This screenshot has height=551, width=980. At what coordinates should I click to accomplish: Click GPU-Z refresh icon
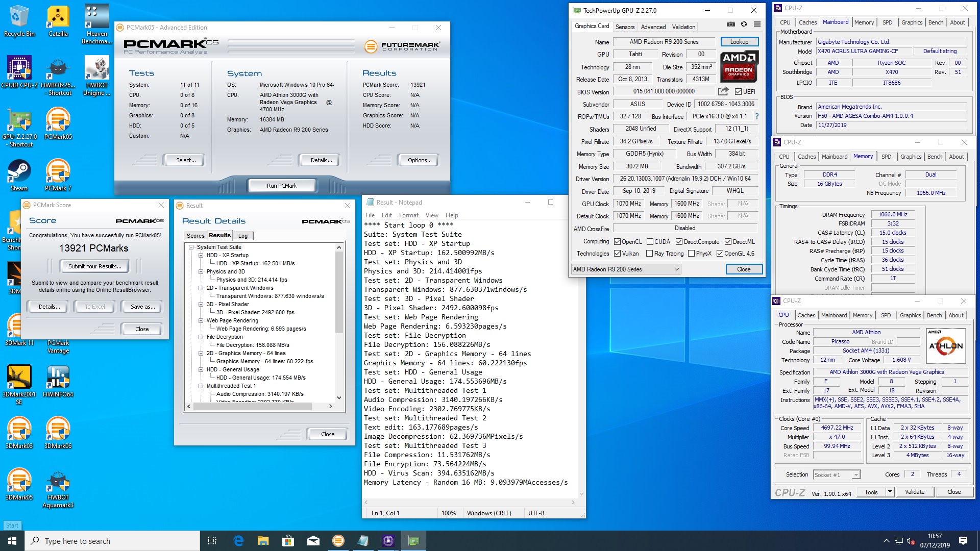744,24
